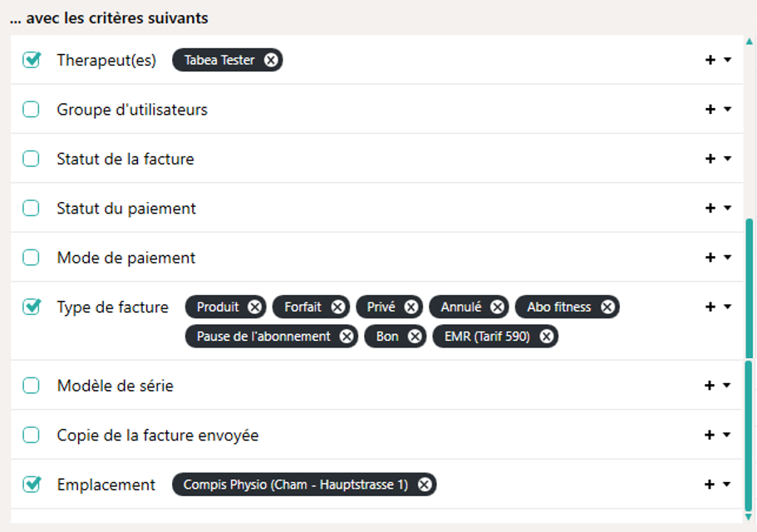Uncheck the Therapeut(es) criterion checkbox
The width and height of the screenshot is (757, 532).
click(32, 60)
